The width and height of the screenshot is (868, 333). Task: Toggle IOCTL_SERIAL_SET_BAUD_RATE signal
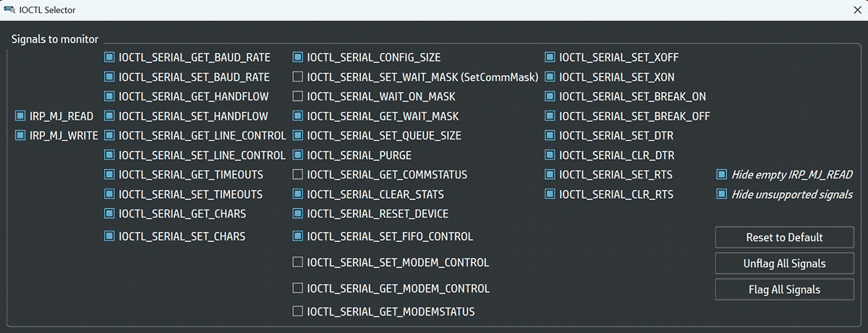tap(110, 77)
